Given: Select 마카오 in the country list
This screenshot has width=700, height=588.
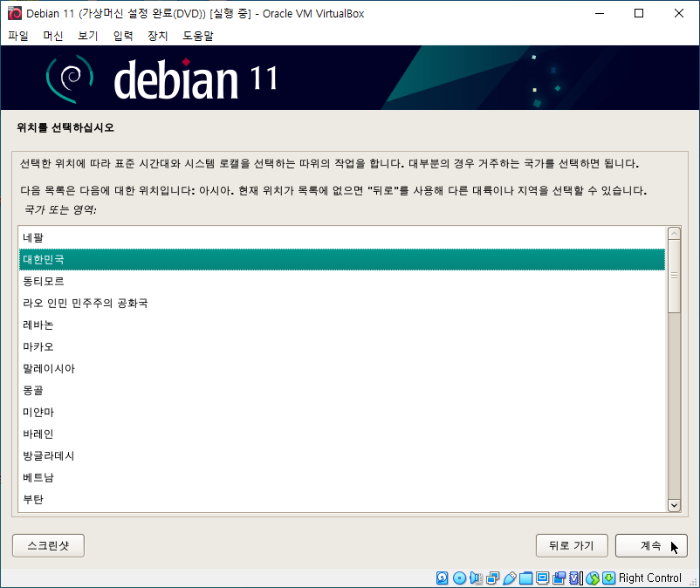Looking at the screenshot, I should tap(342, 347).
